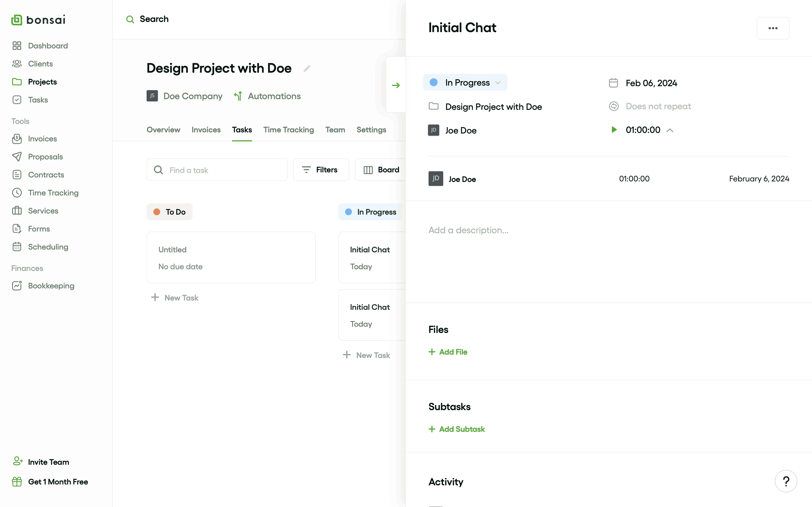Collapse time entries with chevron up
This screenshot has height=507, width=812.
[670, 130]
